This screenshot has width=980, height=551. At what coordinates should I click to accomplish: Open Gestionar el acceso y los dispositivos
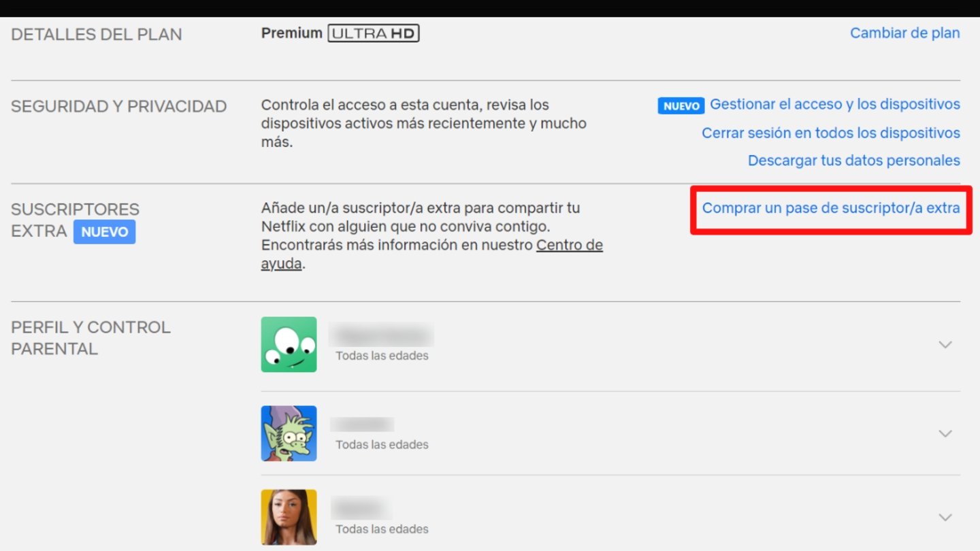(x=835, y=104)
